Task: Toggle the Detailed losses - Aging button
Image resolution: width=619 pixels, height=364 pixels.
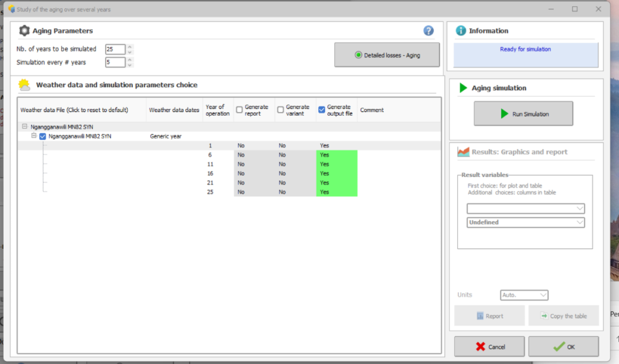Action: tap(387, 55)
